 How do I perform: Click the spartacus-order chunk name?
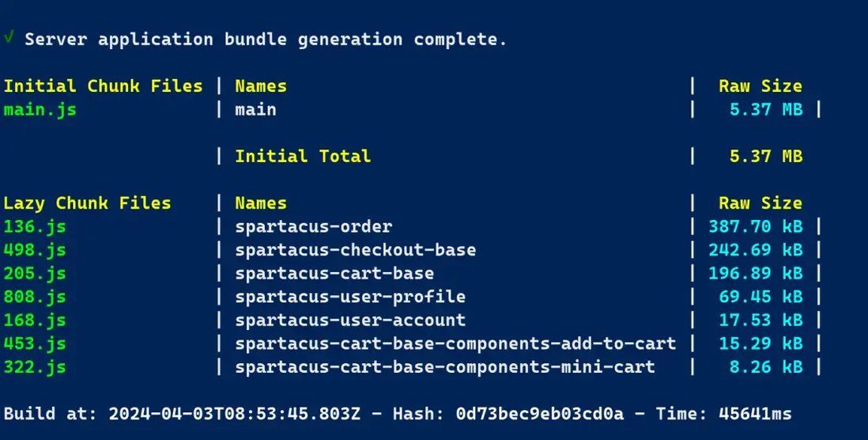(313, 226)
